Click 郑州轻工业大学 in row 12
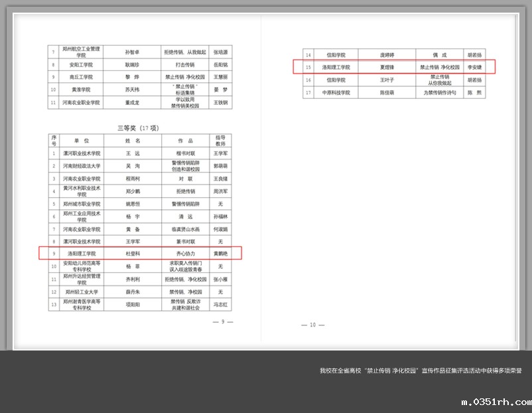Image resolution: width=532 pixels, height=413 pixels. point(82,291)
